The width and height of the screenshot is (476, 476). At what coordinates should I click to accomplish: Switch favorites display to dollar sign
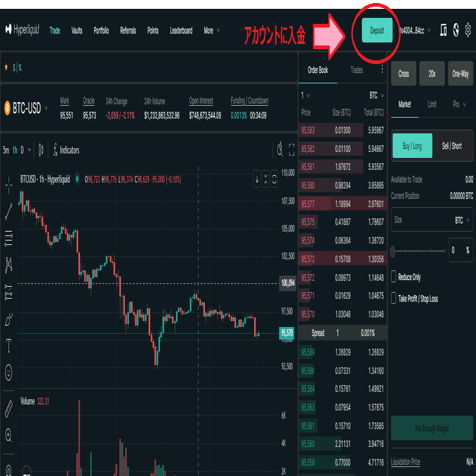(x=14, y=67)
